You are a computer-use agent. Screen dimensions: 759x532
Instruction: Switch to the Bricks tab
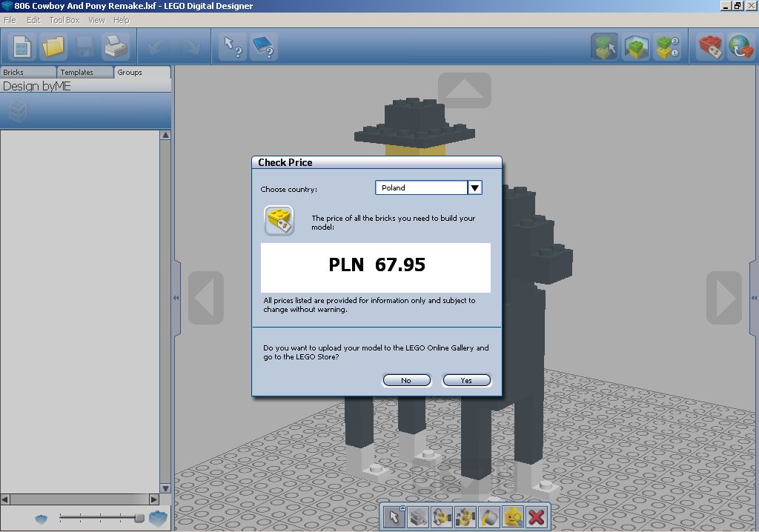28,72
